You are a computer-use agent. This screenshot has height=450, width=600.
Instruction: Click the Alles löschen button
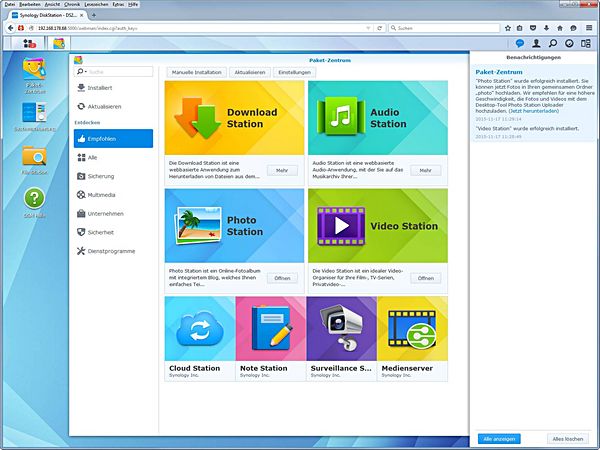pyautogui.click(x=568, y=439)
